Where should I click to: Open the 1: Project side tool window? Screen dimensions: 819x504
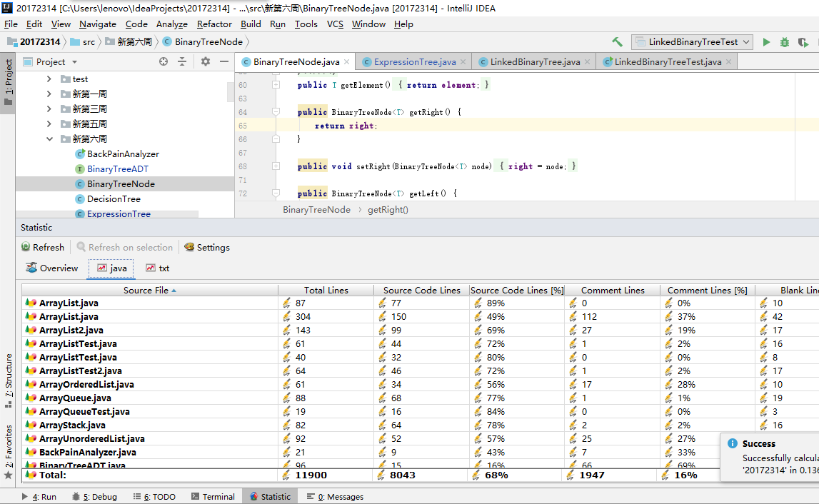(x=8, y=82)
